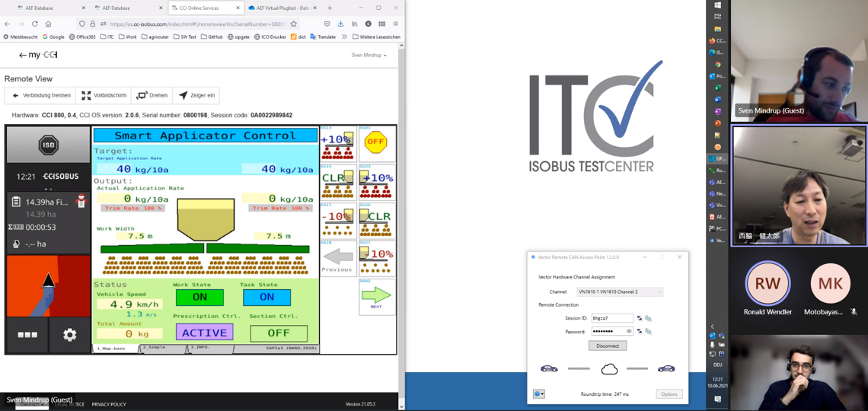
Task: Open the map view tile with tractor arrow
Action: point(48,285)
